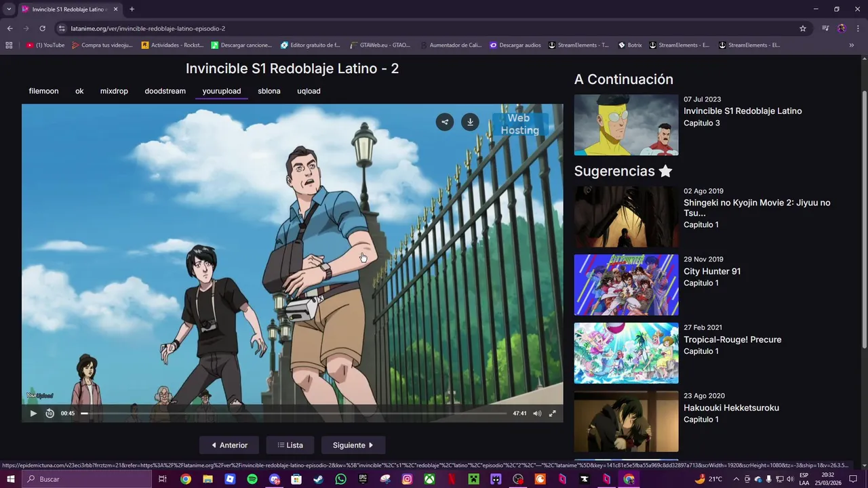The height and width of the screenshot is (488, 868).
Task: Open the browser media control icon
Action: click(x=825, y=28)
